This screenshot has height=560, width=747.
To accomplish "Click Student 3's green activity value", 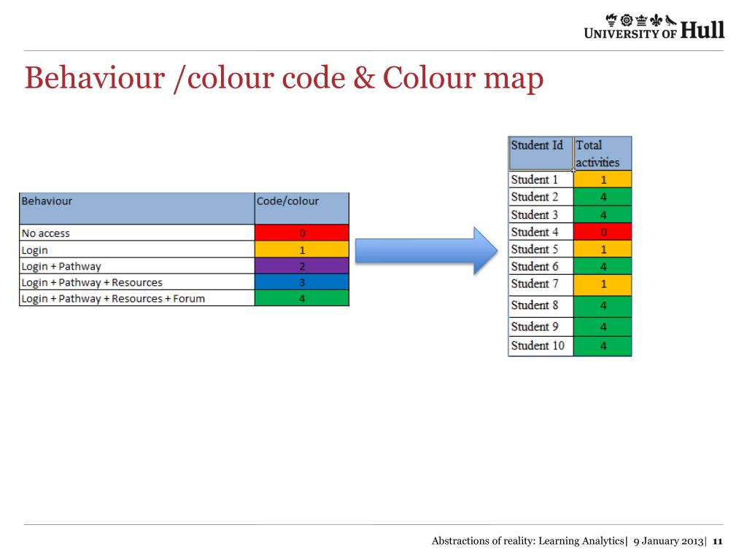I will pyautogui.click(x=603, y=214).
